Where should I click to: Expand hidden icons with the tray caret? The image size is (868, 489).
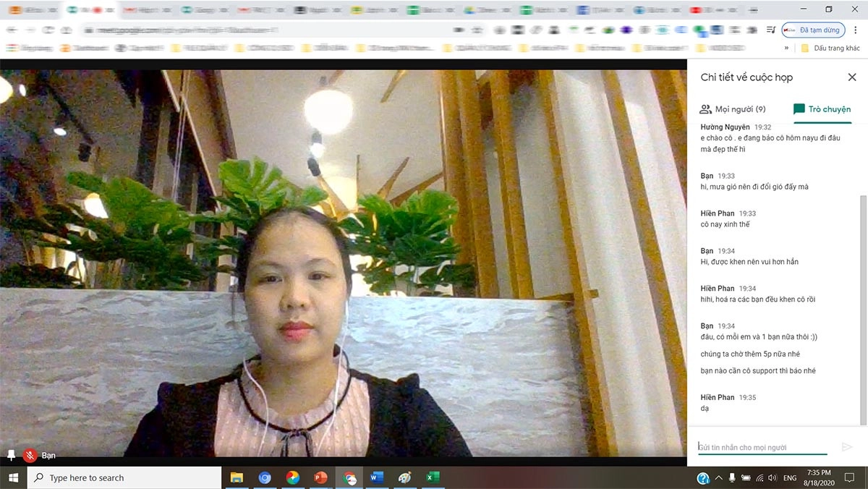[x=718, y=477]
